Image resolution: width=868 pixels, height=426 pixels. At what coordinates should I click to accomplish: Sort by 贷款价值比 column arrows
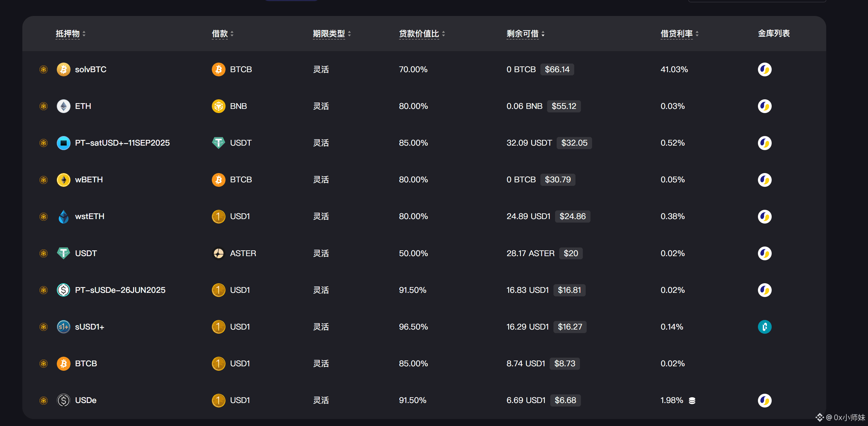443,34
